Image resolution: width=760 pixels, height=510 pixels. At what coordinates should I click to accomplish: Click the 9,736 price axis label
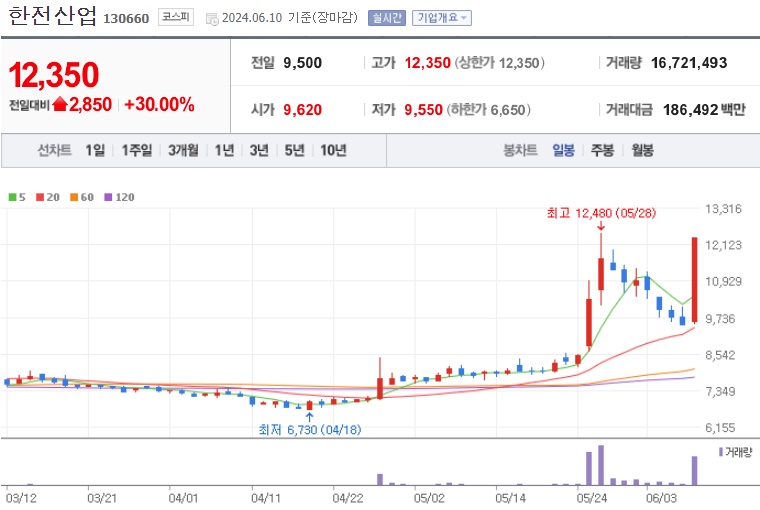(x=720, y=319)
